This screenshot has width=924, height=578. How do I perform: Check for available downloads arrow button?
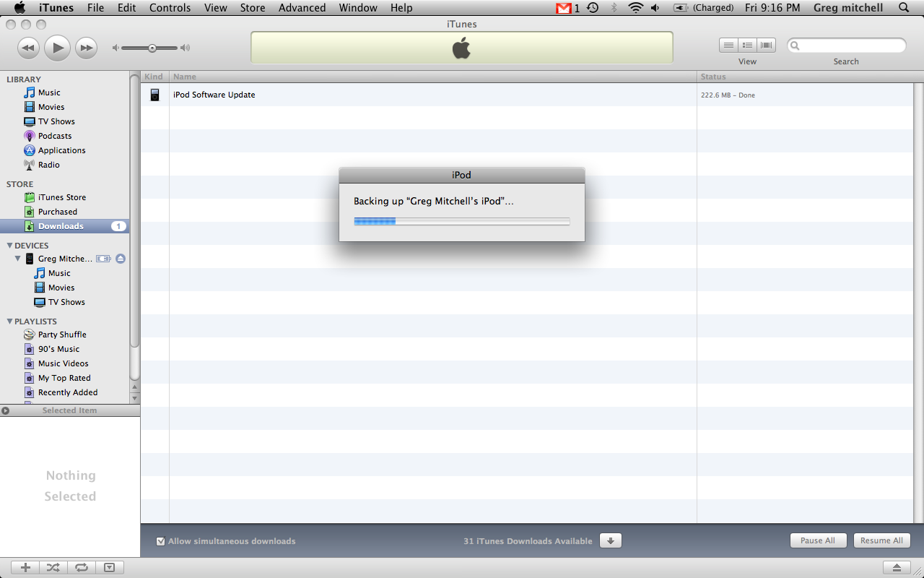[x=610, y=540]
